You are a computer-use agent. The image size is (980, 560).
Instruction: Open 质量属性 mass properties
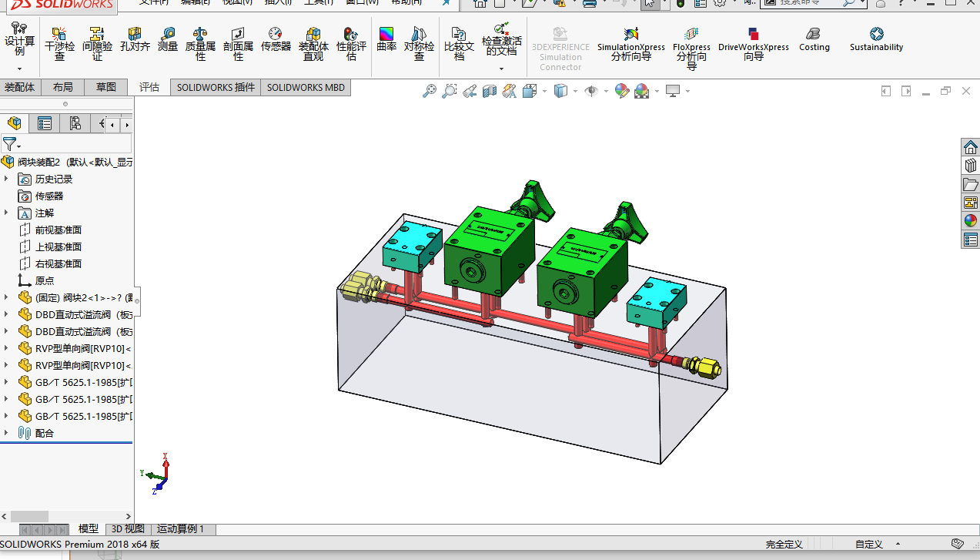[x=200, y=43]
